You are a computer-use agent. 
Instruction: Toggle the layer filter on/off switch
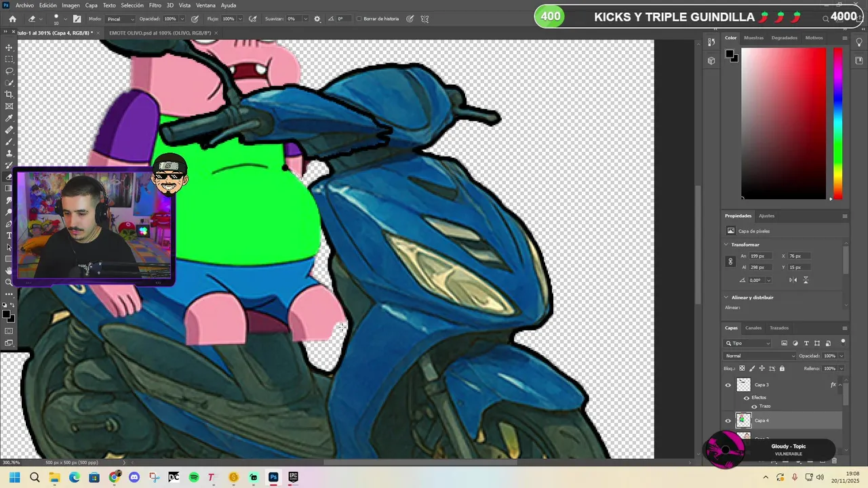point(843,342)
